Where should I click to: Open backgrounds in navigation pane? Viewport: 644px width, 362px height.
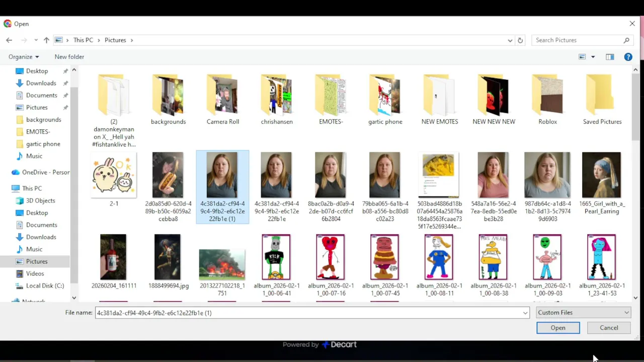point(43,120)
